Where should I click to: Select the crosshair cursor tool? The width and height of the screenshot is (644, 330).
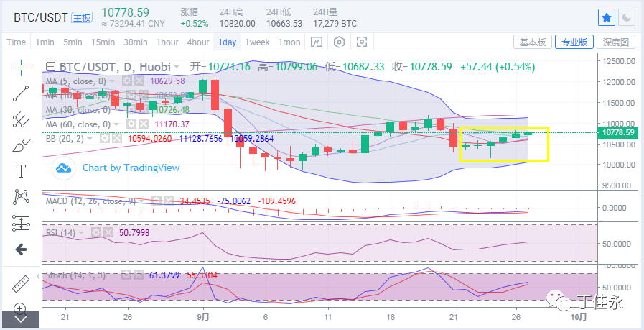(x=21, y=68)
